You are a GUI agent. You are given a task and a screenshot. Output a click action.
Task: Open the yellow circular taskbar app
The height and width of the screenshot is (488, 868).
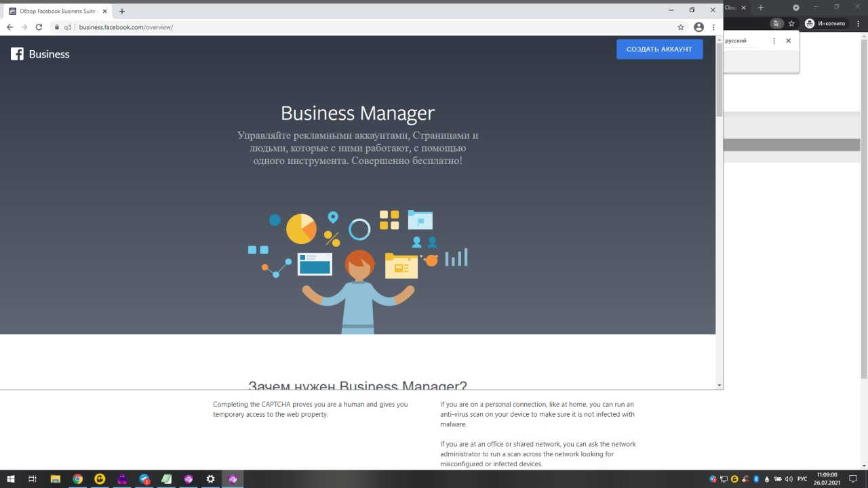click(x=100, y=479)
